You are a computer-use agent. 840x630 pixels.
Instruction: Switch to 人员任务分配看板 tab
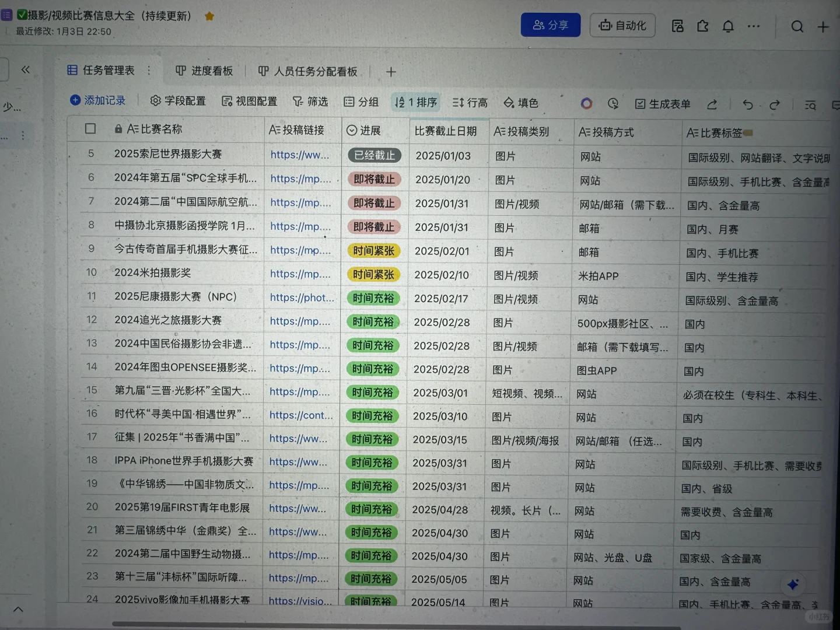pyautogui.click(x=307, y=72)
